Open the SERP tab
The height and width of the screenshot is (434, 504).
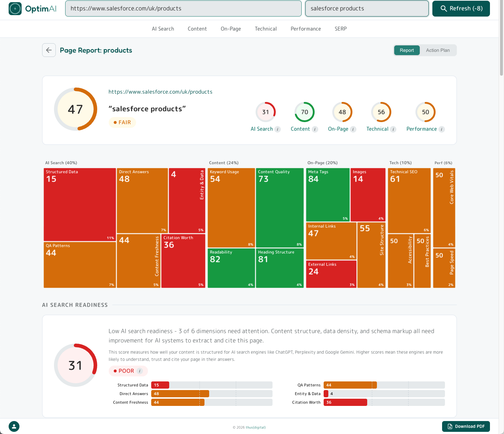(341, 29)
